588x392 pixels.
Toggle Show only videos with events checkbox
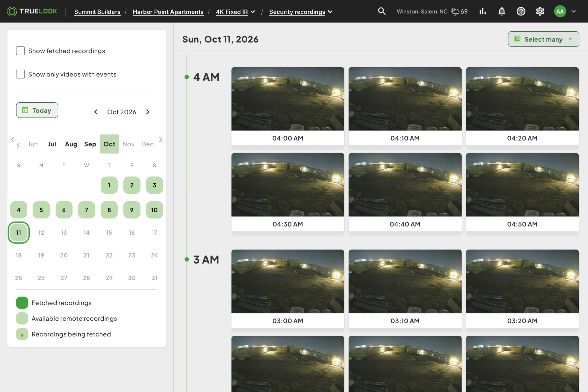20,74
